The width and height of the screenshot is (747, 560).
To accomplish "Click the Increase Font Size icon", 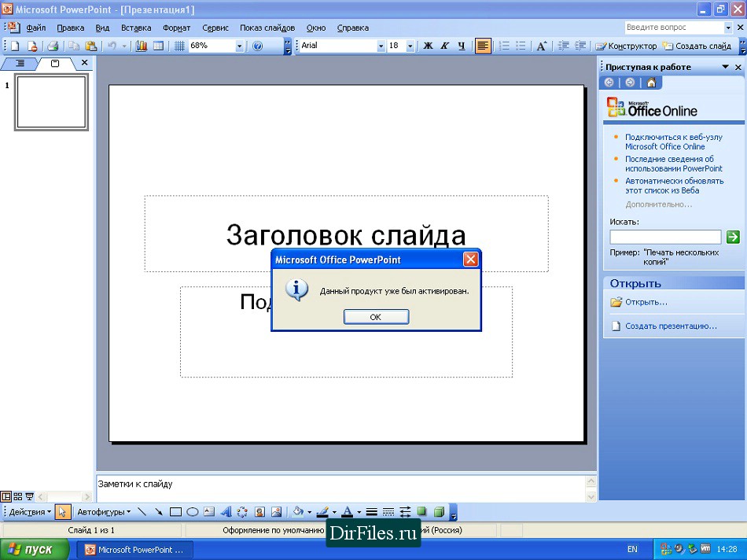I will tap(541, 46).
